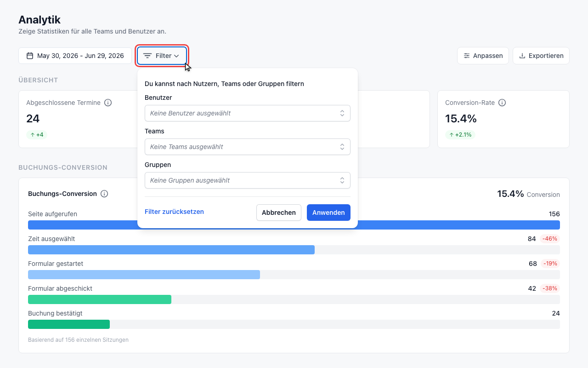588x368 pixels.
Task: Click the Buchung bestätigt green bar
Action: [x=69, y=324]
